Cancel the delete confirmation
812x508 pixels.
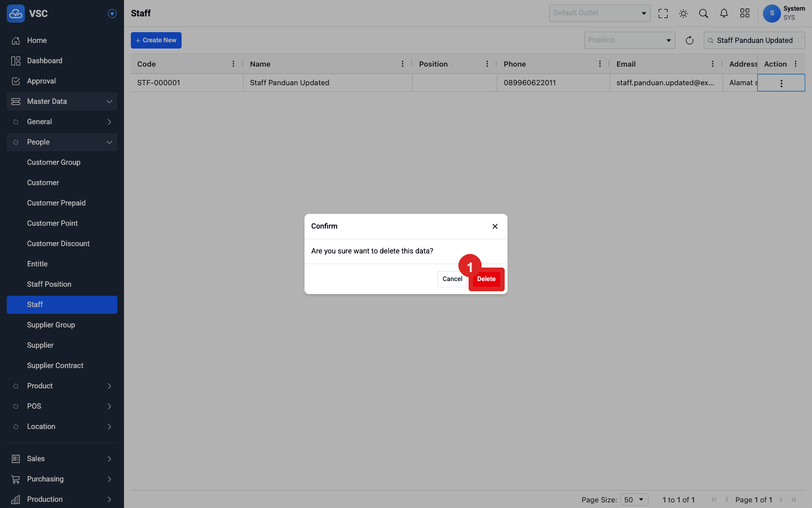pos(452,279)
